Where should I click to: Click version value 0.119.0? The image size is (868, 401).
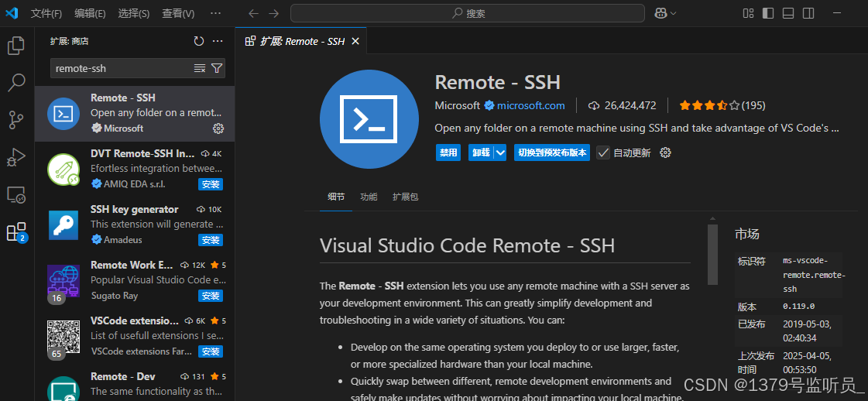pos(798,307)
